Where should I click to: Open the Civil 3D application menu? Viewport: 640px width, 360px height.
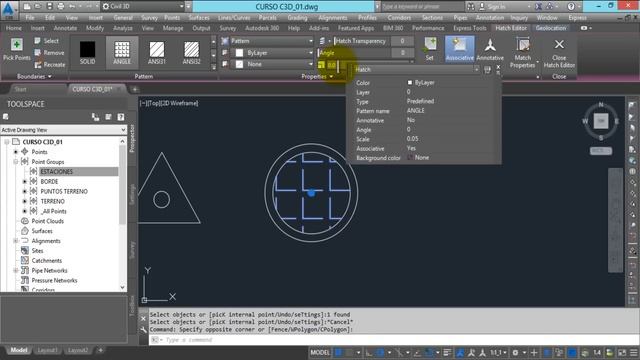coord(9,10)
